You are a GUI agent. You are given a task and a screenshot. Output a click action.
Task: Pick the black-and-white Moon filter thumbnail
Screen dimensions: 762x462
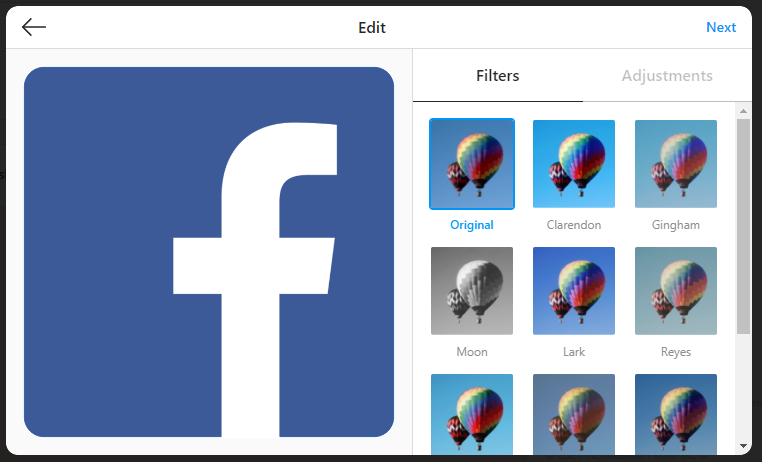[472, 291]
